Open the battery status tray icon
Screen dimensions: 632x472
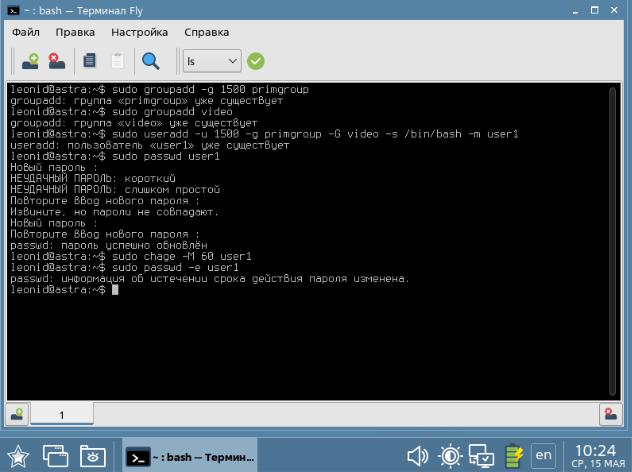click(514, 456)
